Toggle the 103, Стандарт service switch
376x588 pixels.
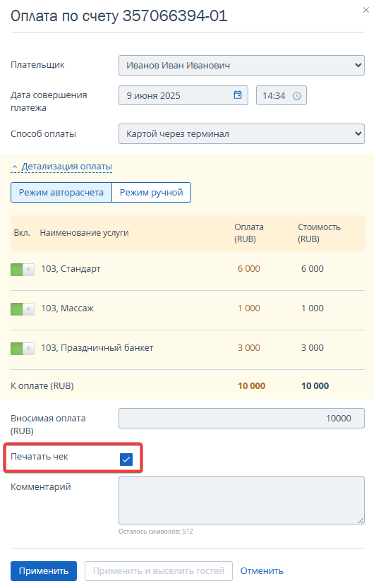click(23, 269)
